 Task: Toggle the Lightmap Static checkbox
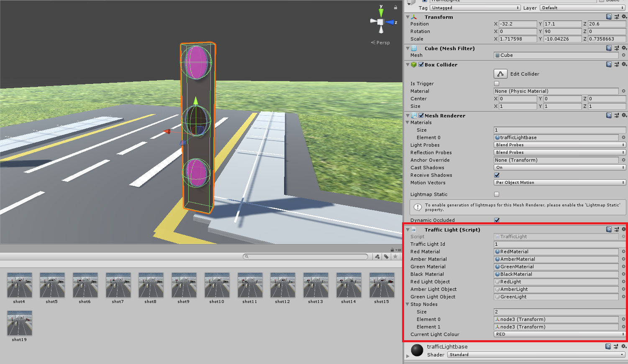tap(497, 194)
